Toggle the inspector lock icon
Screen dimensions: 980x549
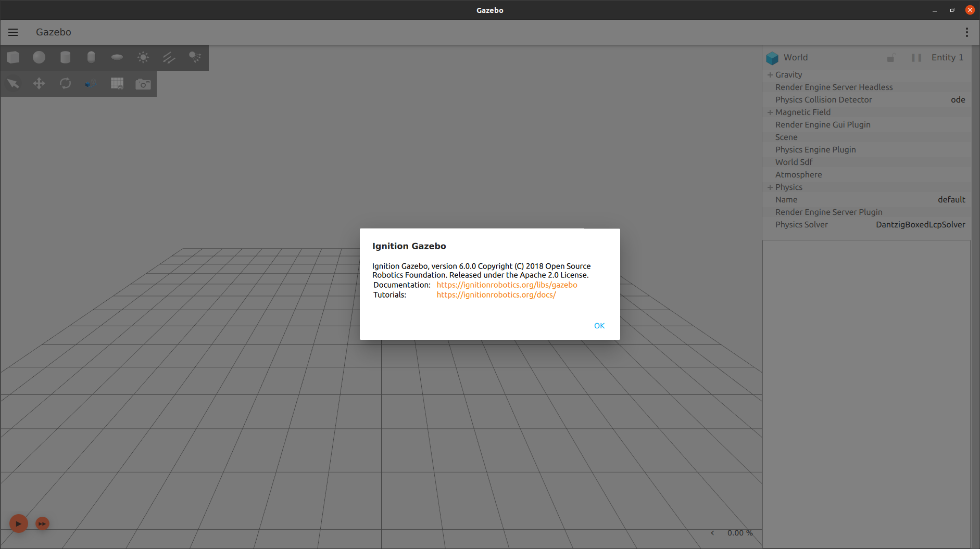[891, 58]
